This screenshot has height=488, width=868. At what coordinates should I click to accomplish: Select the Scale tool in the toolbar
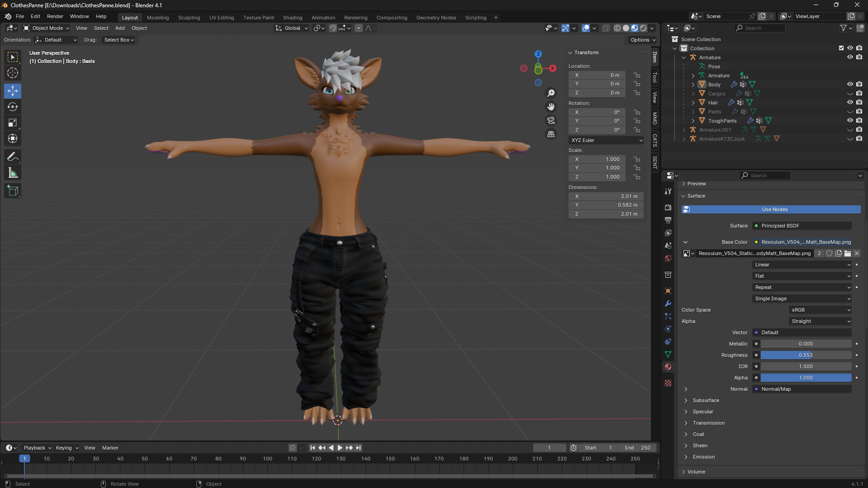click(x=13, y=123)
